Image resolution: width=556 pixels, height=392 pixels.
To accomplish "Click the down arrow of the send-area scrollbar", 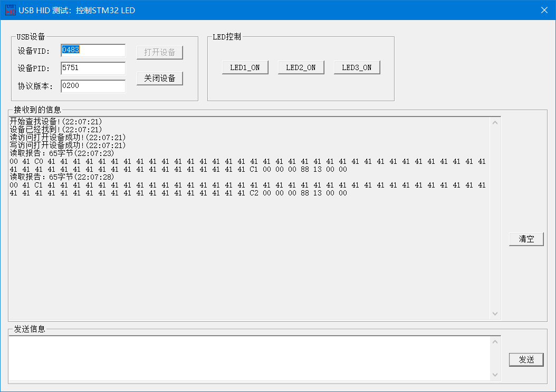I will point(495,375).
